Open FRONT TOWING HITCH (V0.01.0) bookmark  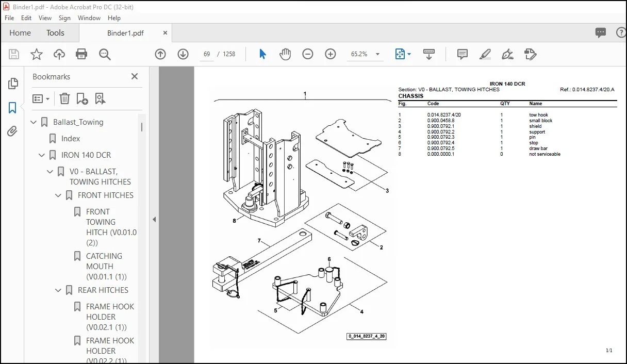click(111, 227)
